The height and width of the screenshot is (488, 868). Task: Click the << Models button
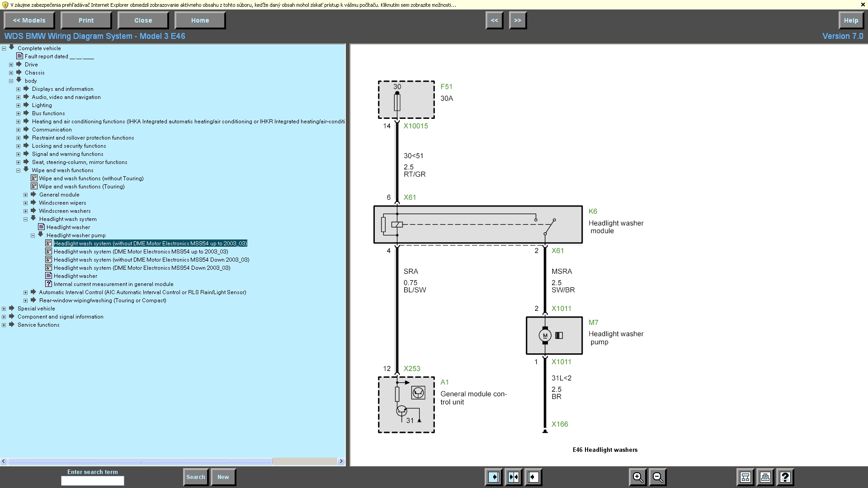click(29, 20)
